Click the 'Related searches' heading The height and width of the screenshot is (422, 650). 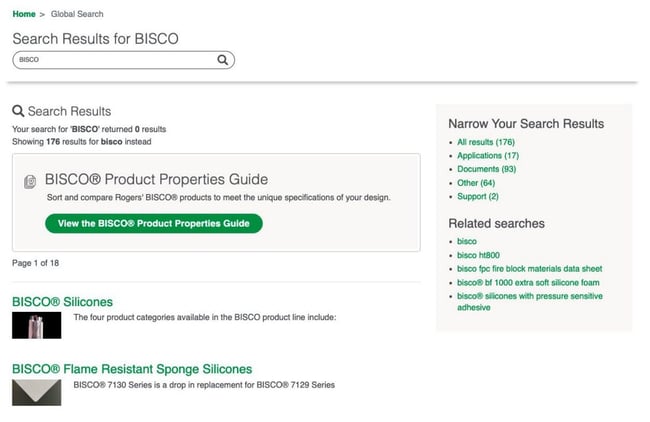click(x=497, y=223)
